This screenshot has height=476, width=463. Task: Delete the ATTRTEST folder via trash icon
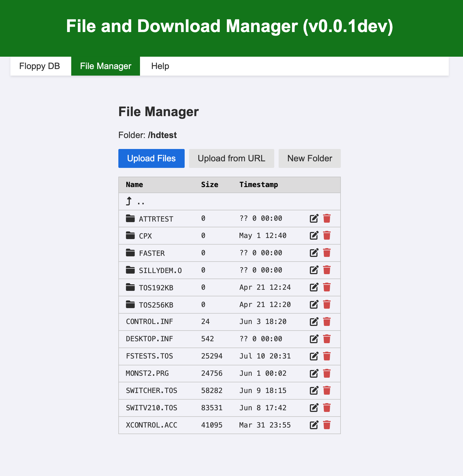(327, 218)
